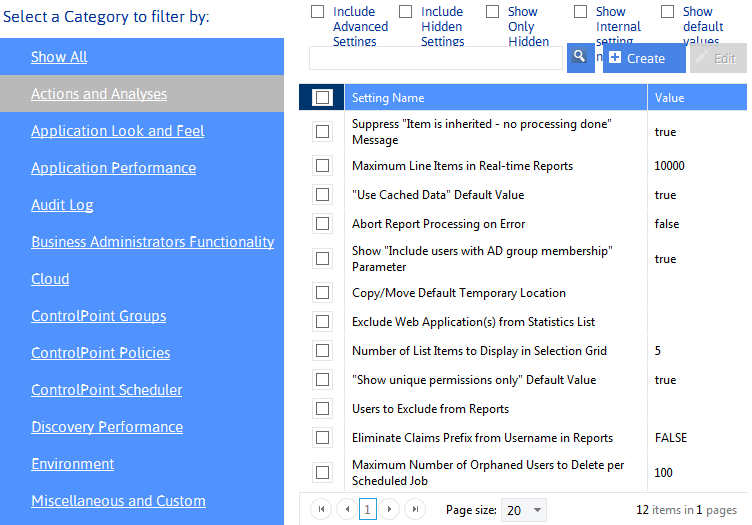This screenshot has height=525, width=752.
Task: Show All categories filter
Action: click(59, 57)
